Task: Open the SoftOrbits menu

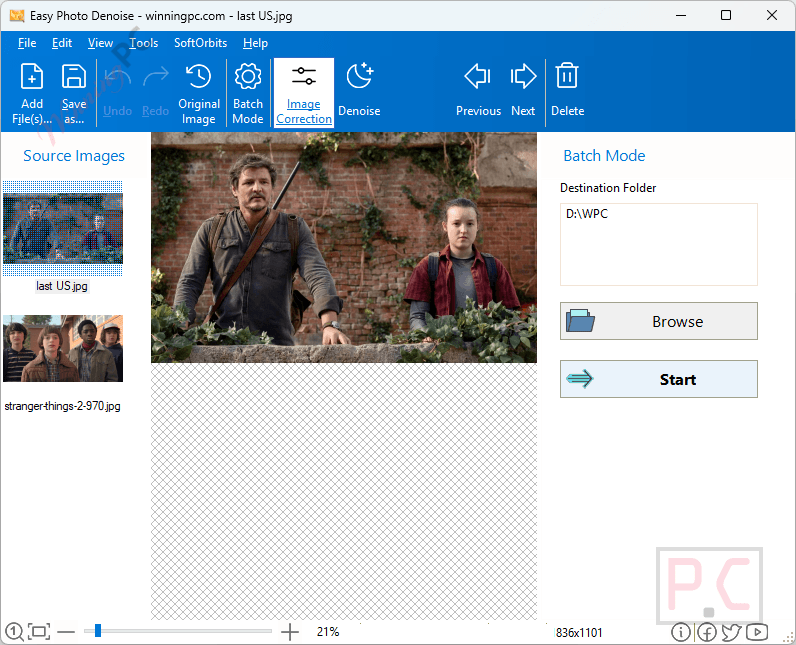Action: [201, 43]
